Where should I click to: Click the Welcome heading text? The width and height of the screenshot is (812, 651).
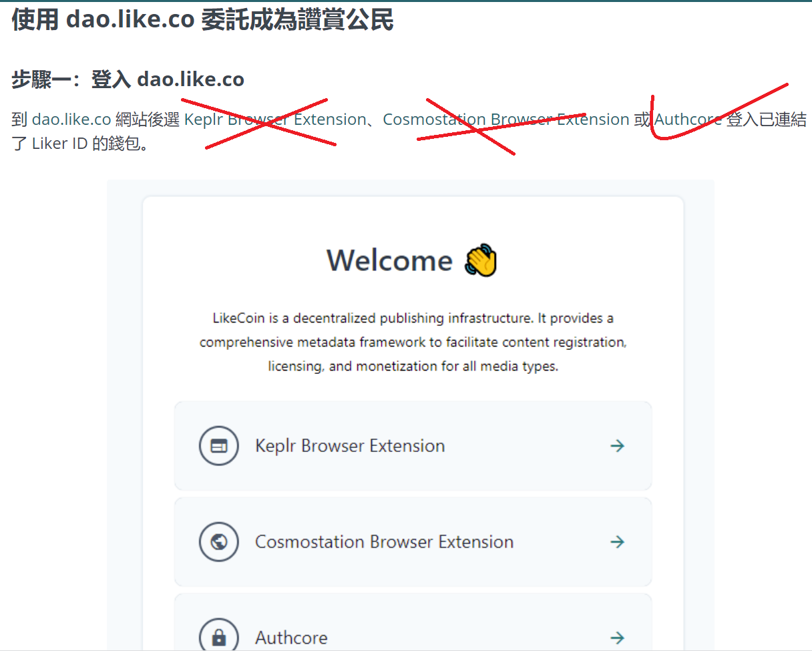coord(389,260)
